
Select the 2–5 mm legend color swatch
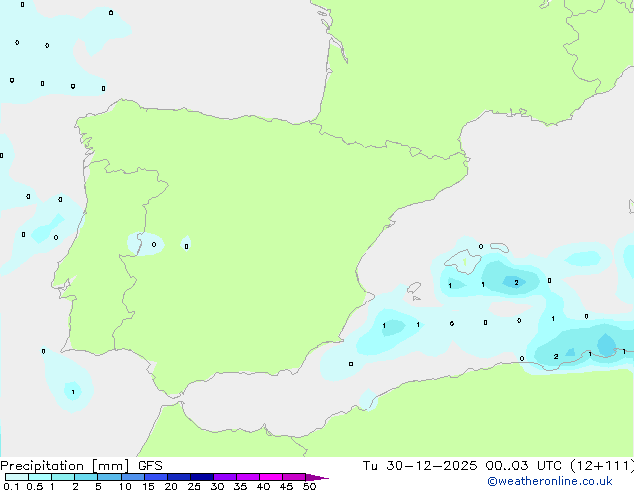click(86, 477)
